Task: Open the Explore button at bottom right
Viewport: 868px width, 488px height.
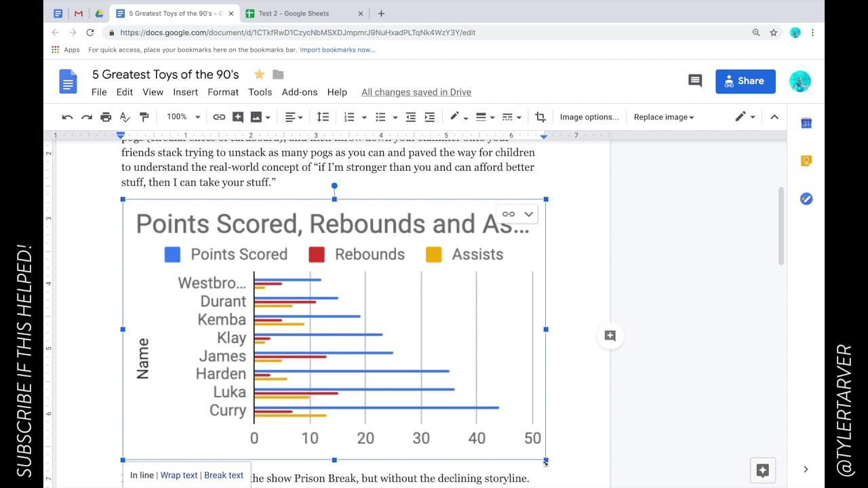Action: click(762, 470)
